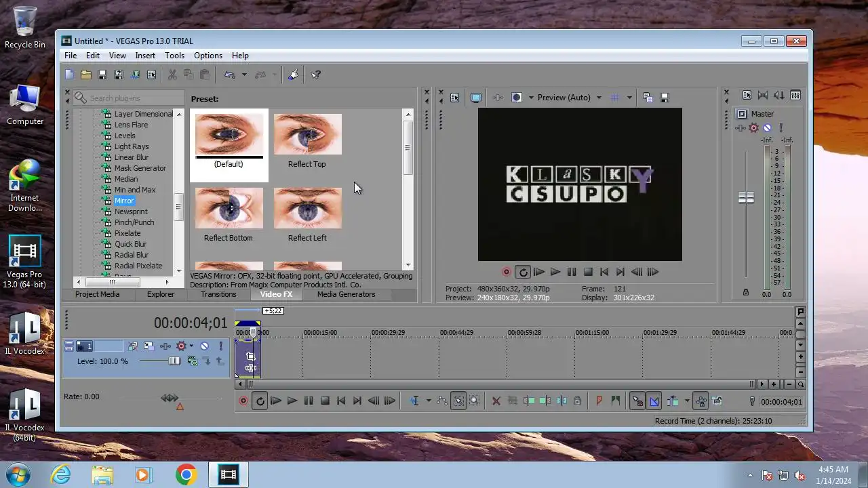Click the Undo arrow icon
The width and height of the screenshot is (868, 488).
click(x=230, y=75)
